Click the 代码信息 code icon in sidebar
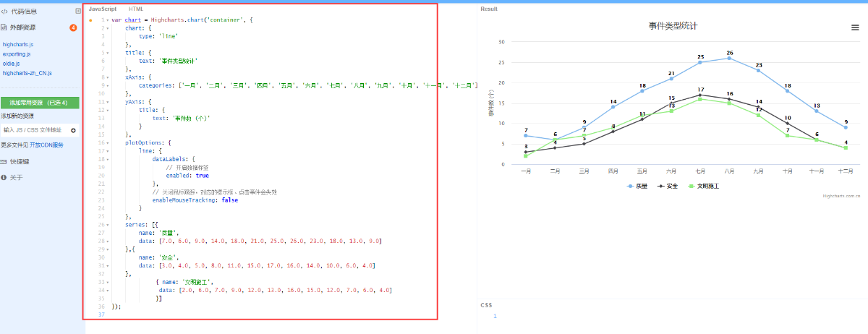The image size is (868, 334). tap(4, 12)
